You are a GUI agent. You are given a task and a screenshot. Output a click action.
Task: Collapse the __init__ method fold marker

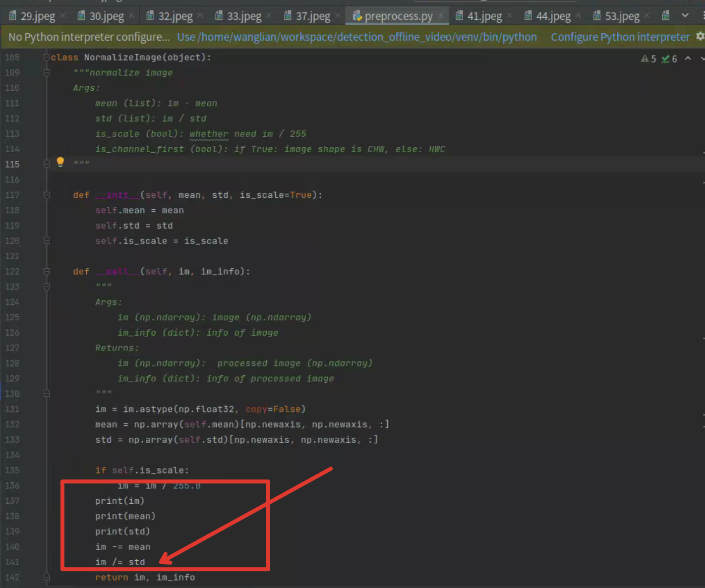tap(47, 195)
